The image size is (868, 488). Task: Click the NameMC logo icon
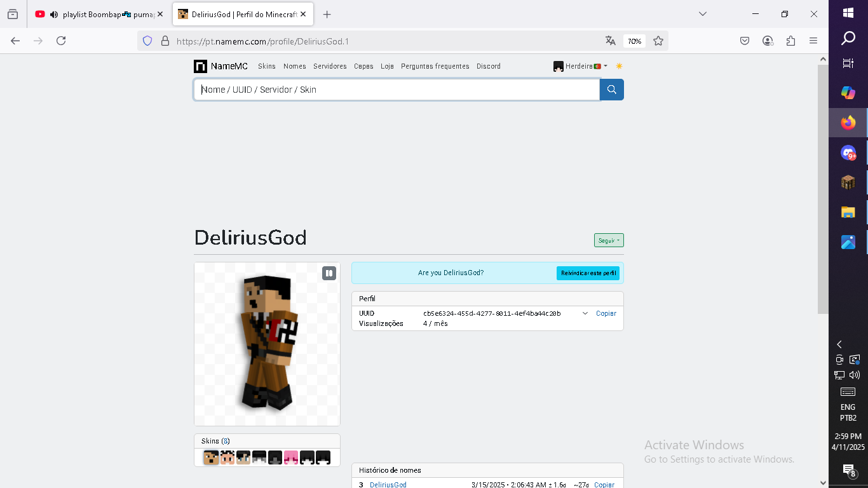(200, 66)
